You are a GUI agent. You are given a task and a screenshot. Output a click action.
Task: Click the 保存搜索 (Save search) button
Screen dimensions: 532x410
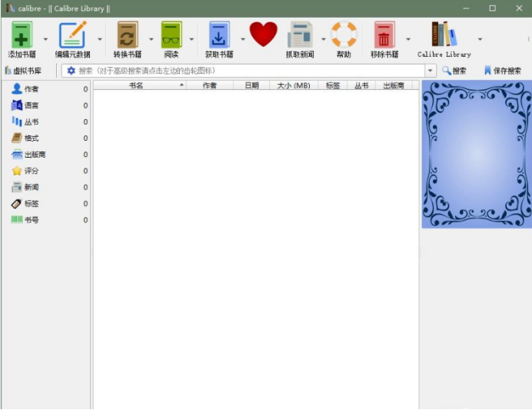click(502, 71)
